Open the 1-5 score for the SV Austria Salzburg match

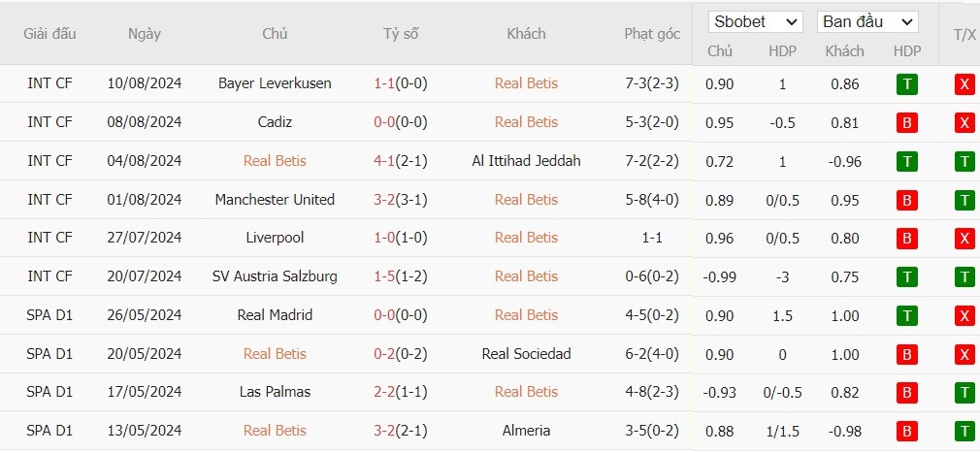click(x=384, y=276)
